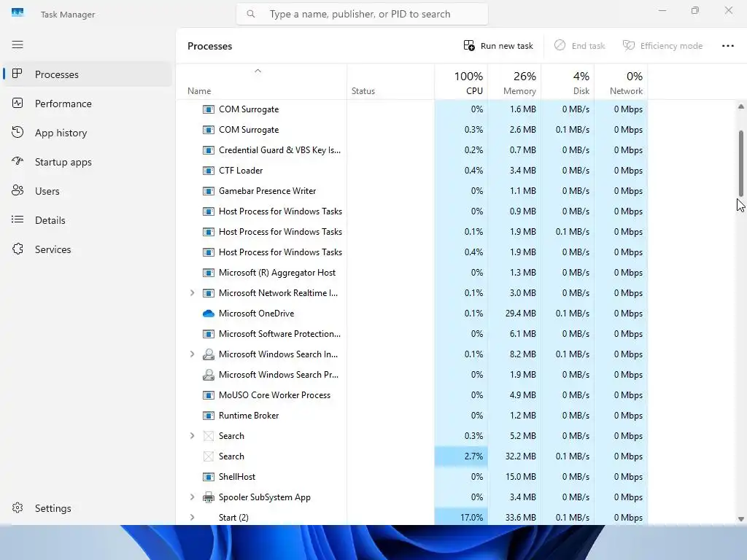The image size is (747, 560).
Task: Open the App history page
Action: (88, 133)
